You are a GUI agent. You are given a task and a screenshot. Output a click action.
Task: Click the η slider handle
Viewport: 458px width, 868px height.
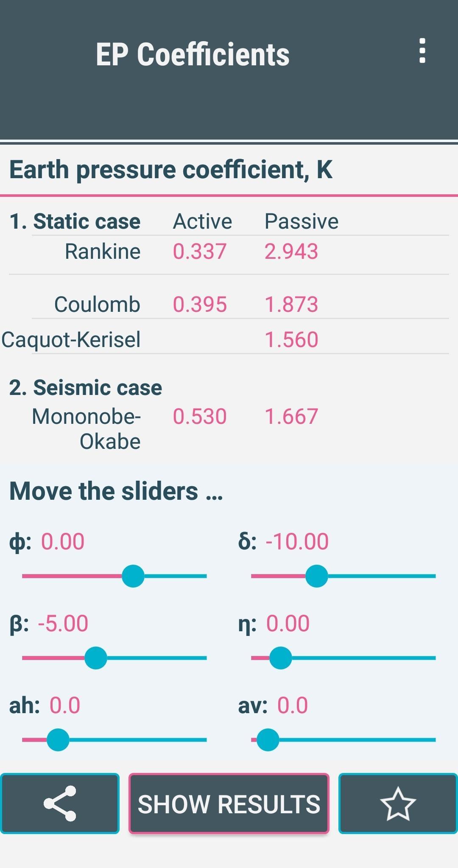[x=281, y=658]
